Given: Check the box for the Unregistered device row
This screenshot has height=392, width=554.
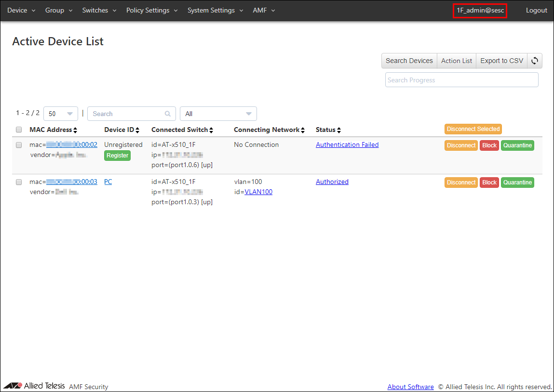Looking at the screenshot, I should 19,145.
